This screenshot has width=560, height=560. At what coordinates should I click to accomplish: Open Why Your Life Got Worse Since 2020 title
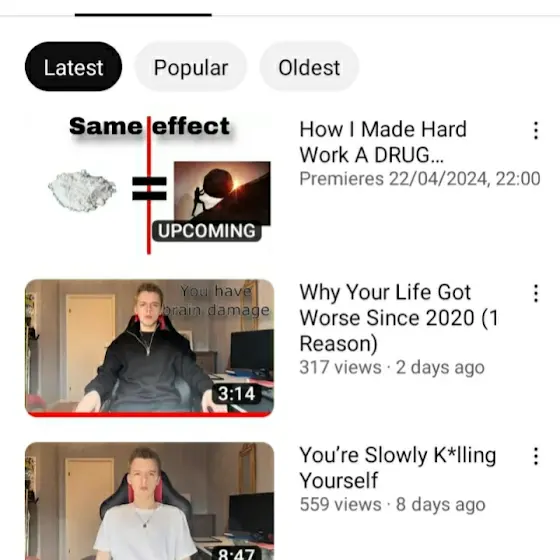[399, 318]
